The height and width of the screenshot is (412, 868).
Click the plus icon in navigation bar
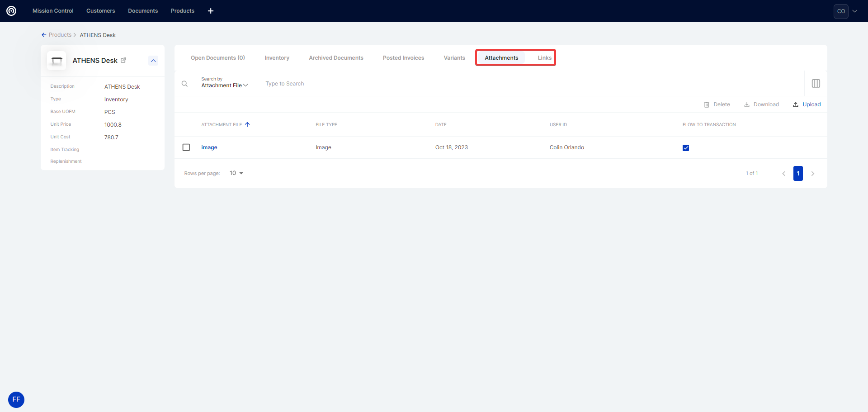(x=211, y=11)
